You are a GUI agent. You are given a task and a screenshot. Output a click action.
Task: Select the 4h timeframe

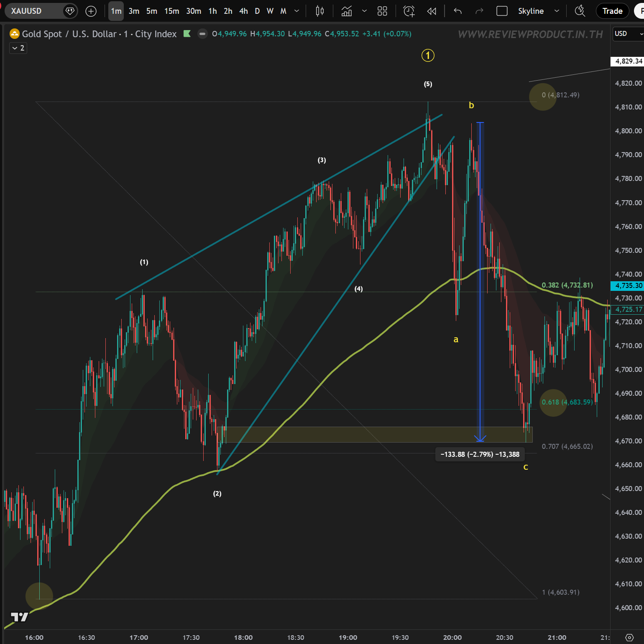(243, 11)
